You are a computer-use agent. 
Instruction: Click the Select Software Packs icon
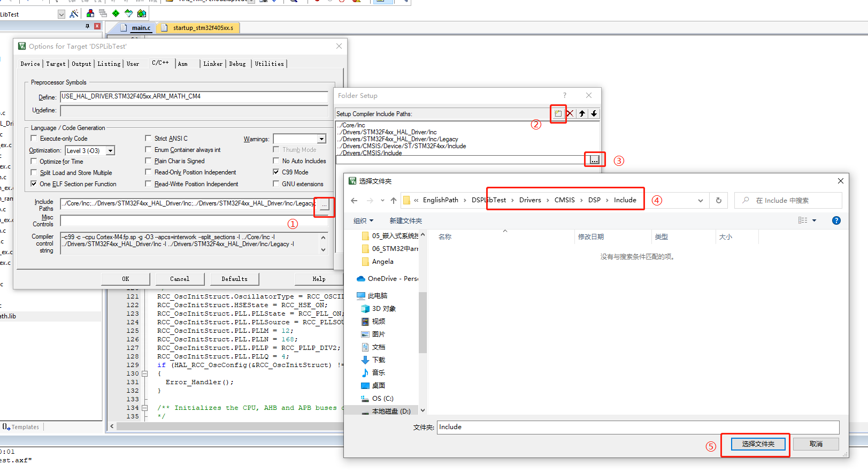[128, 13]
